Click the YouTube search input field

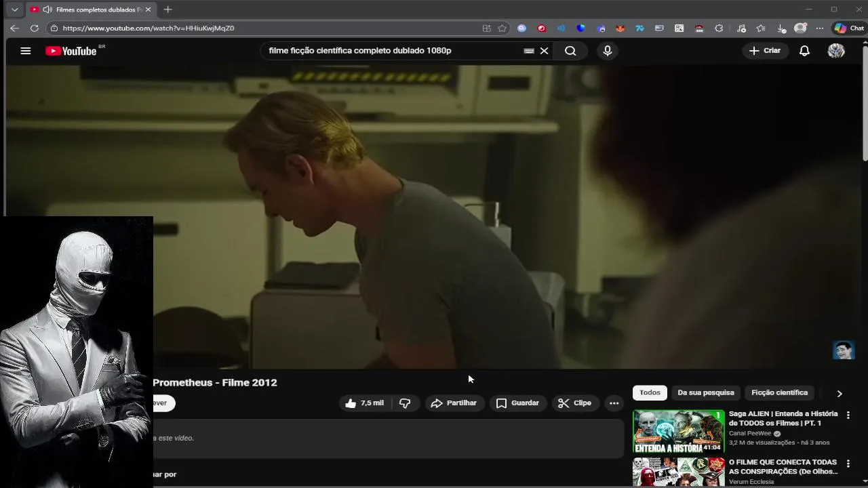pyautogui.click(x=393, y=51)
